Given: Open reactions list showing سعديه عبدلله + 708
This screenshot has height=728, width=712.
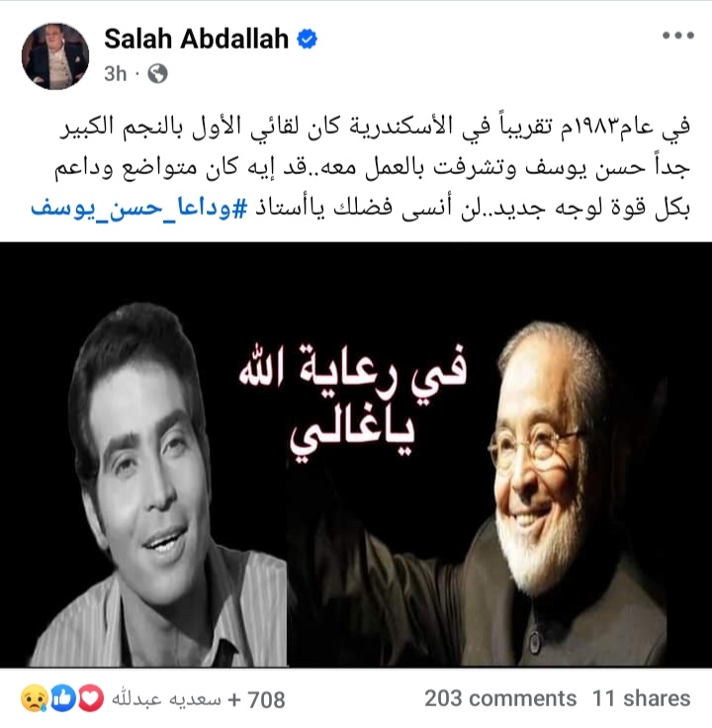Looking at the screenshot, I should (x=198, y=698).
